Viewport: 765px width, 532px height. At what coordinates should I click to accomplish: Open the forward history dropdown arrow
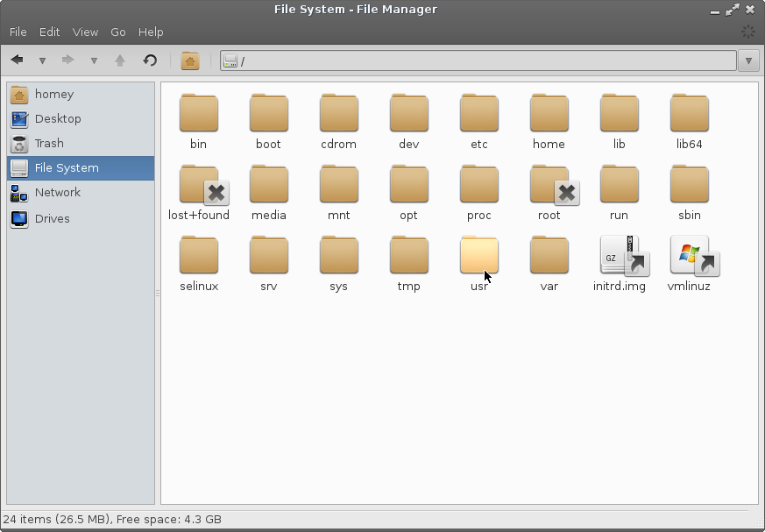click(94, 61)
